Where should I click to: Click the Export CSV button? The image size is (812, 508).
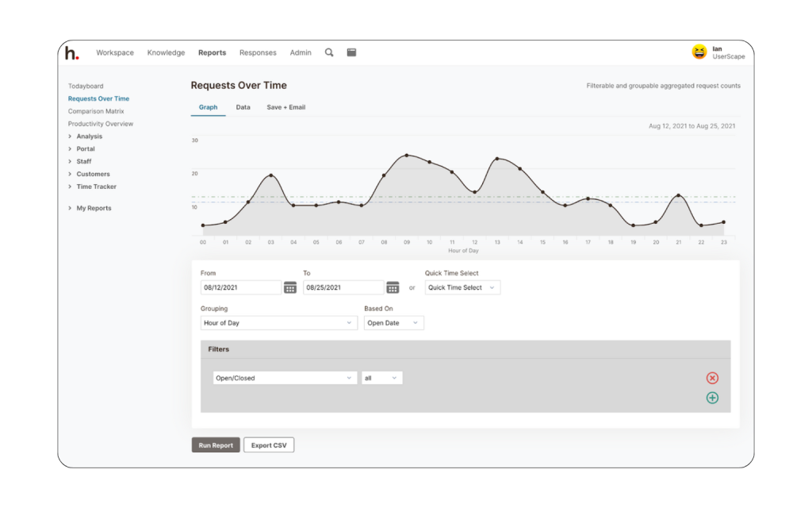point(269,445)
